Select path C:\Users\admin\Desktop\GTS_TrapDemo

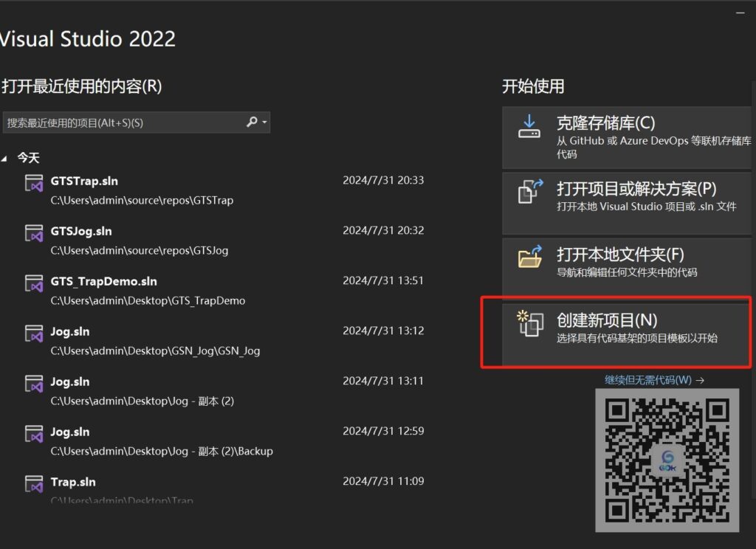[148, 301]
